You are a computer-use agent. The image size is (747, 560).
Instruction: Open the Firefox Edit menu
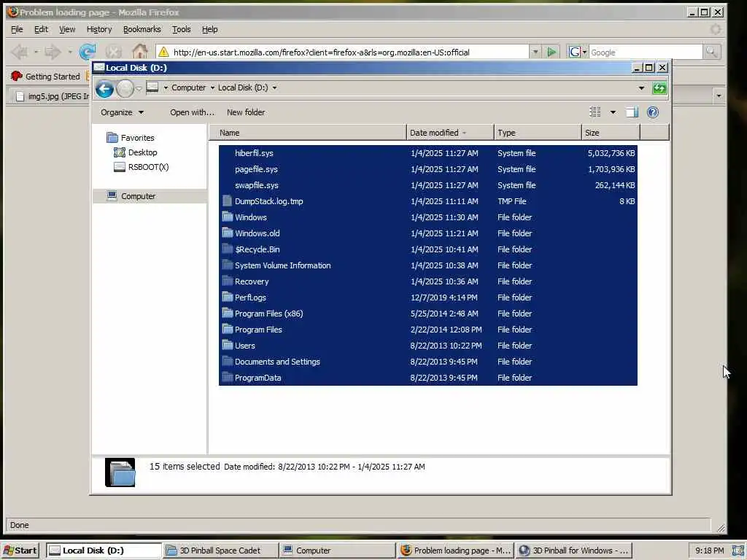tap(41, 29)
